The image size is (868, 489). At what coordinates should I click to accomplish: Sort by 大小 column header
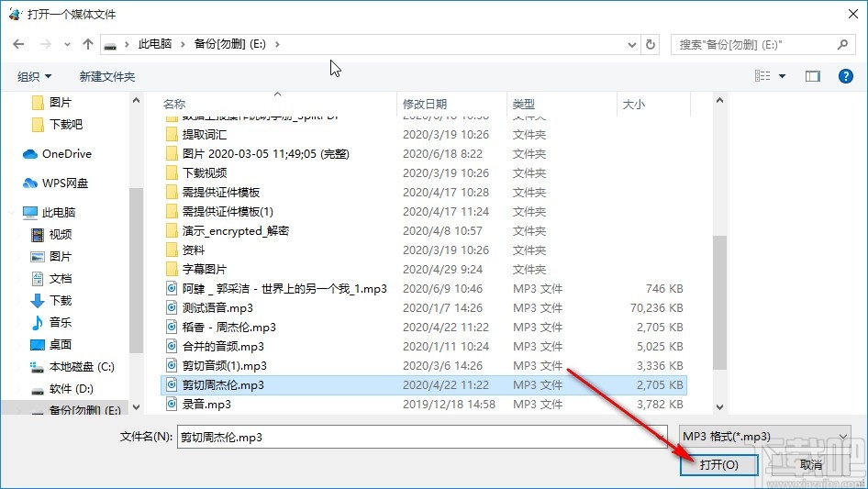tap(633, 104)
